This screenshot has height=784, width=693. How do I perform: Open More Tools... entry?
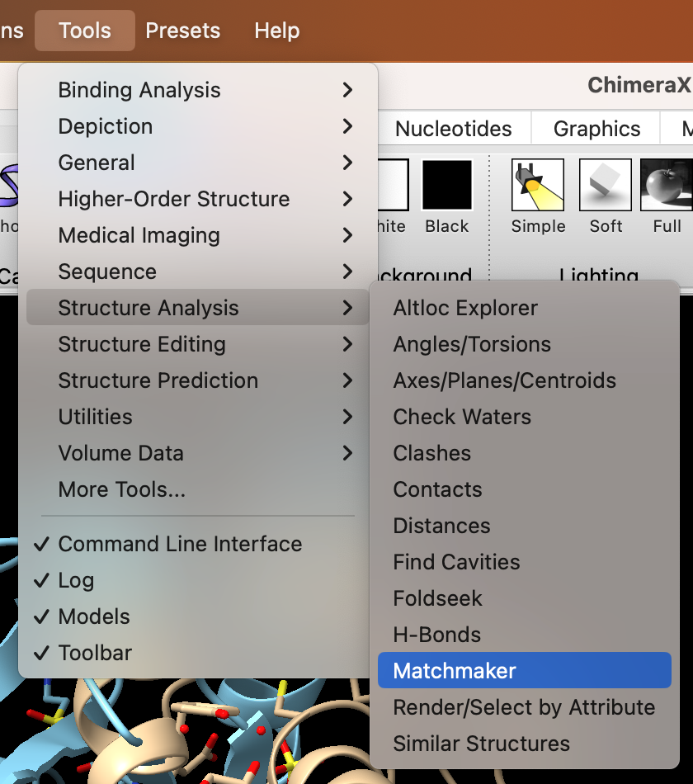pos(122,489)
